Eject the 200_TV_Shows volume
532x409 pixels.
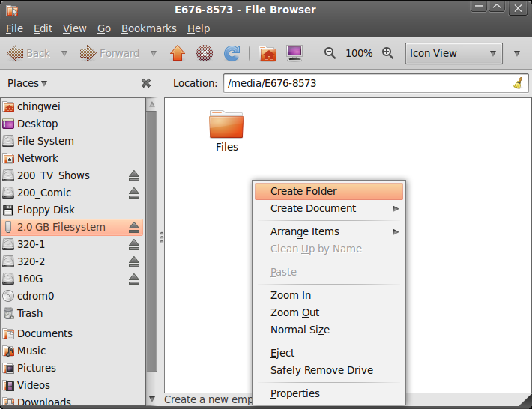(134, 176)
